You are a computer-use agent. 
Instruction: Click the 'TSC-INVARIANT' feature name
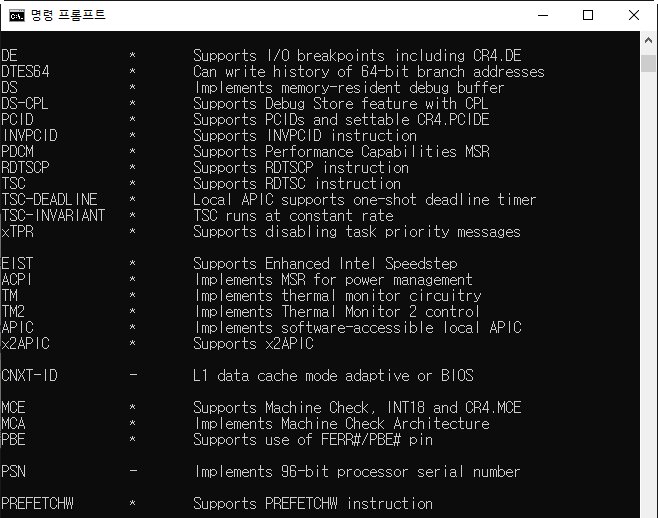(53, 215)
